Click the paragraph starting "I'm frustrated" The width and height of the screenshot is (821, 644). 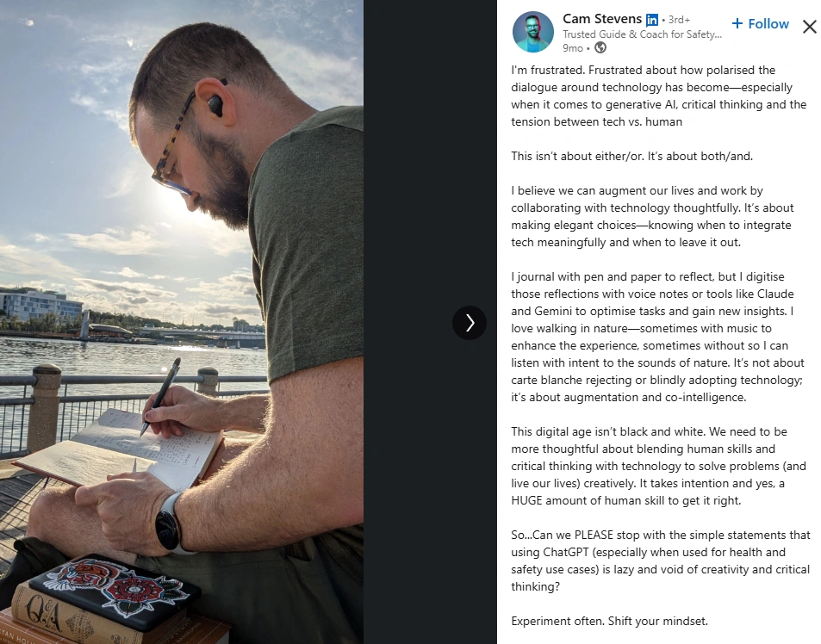[x=659, y=96]
